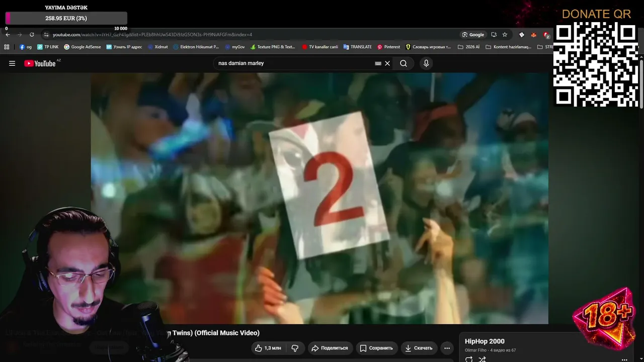Open the Словарь игровых bookmark
This screenshot has width=644, height=362.
[x=428, y=47]
